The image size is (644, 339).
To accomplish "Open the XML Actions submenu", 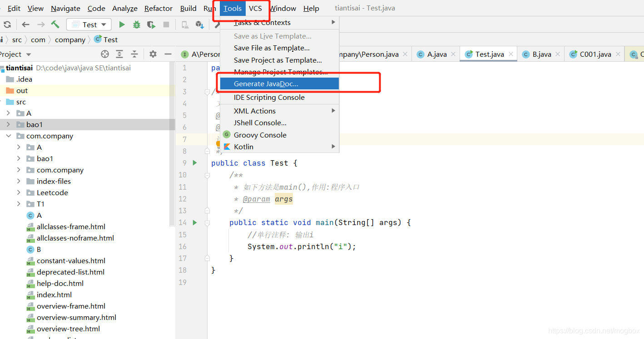I will [x=280, y=111].
